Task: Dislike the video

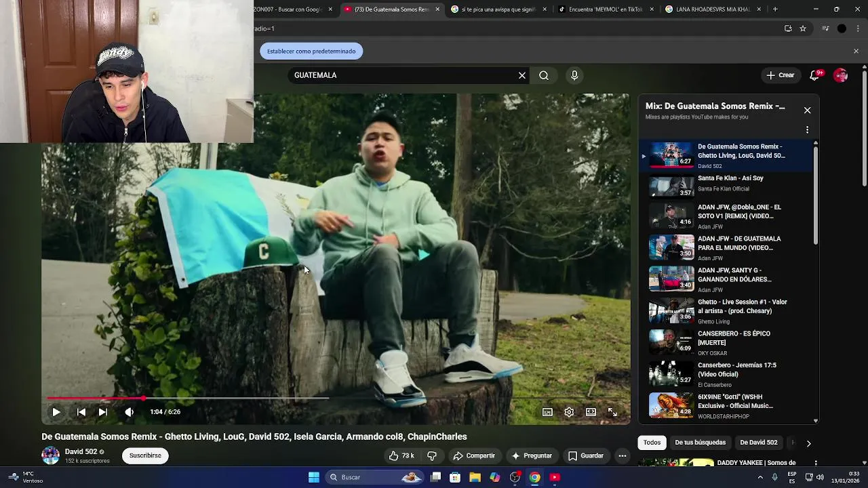Action: [x=432, y=455]
